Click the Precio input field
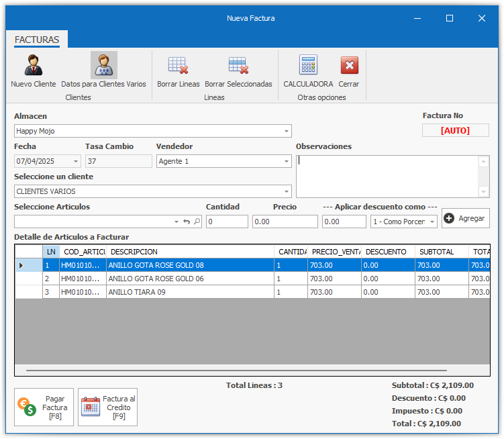 285,222
